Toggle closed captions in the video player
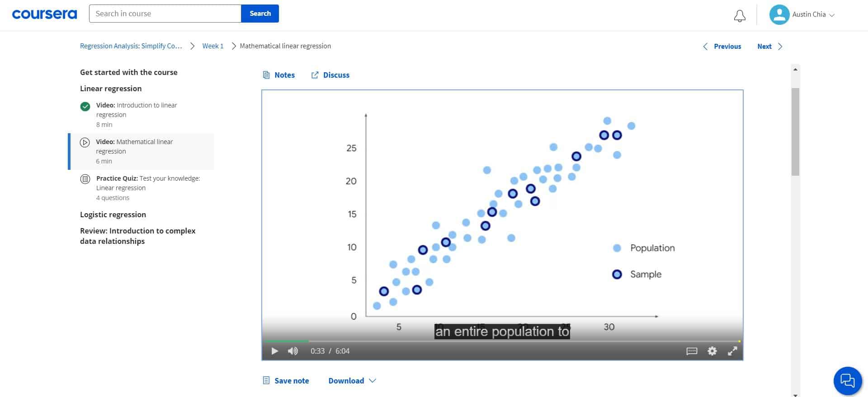 (691, 351)
